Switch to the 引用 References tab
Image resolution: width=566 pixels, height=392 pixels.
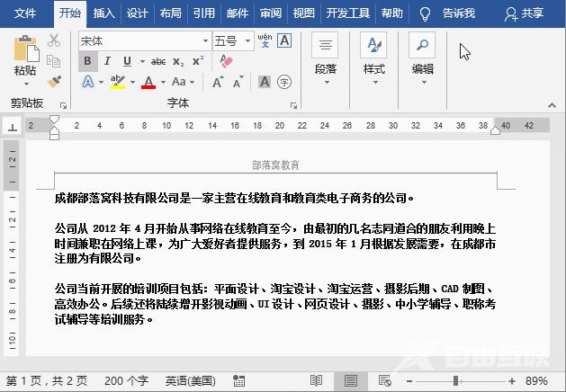tap(203, 13)
